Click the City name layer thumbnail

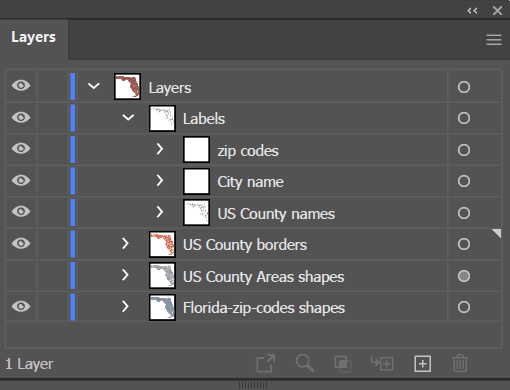(x=197, y=181)
